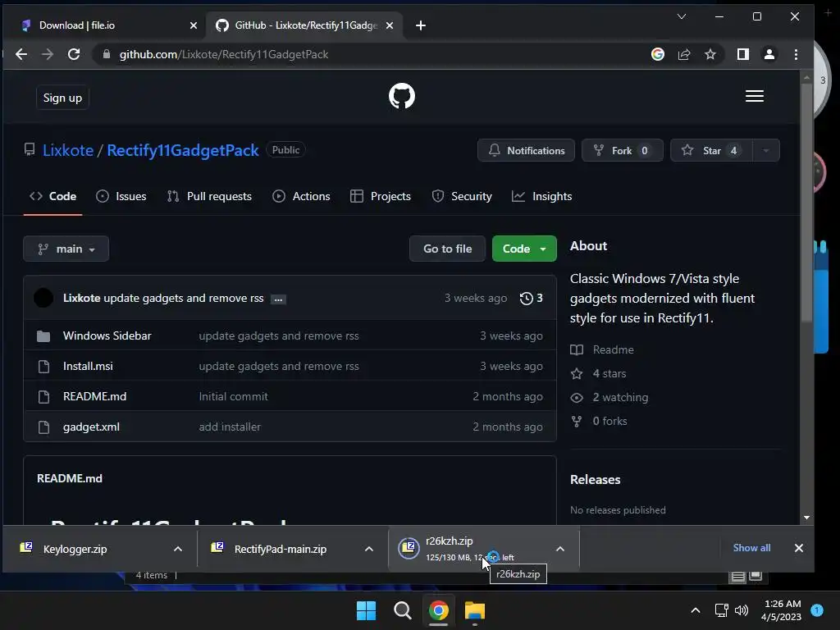This screenshot has height=630, width=840.
Task: Open File Explorer from taskbar
Action: point(475,610)
